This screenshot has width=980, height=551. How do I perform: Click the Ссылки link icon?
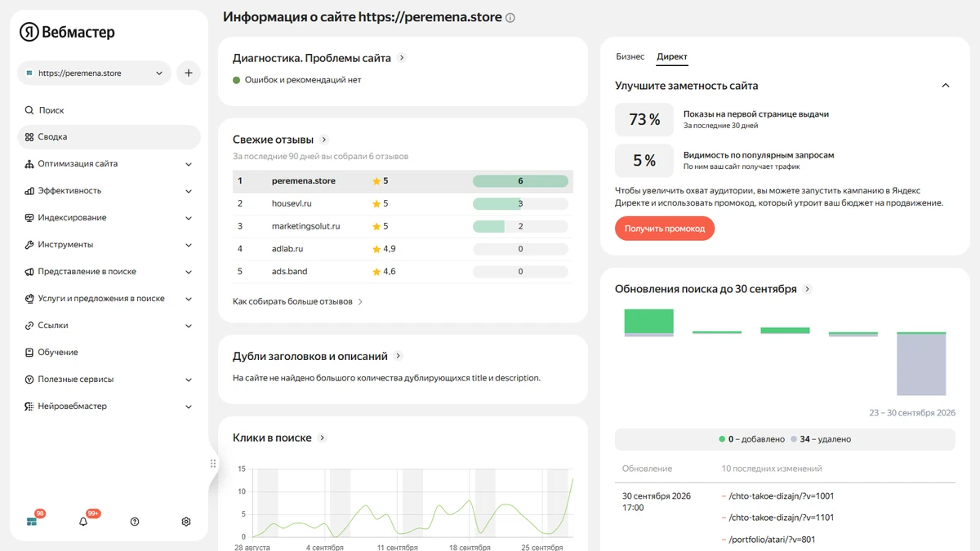[29, 326]
